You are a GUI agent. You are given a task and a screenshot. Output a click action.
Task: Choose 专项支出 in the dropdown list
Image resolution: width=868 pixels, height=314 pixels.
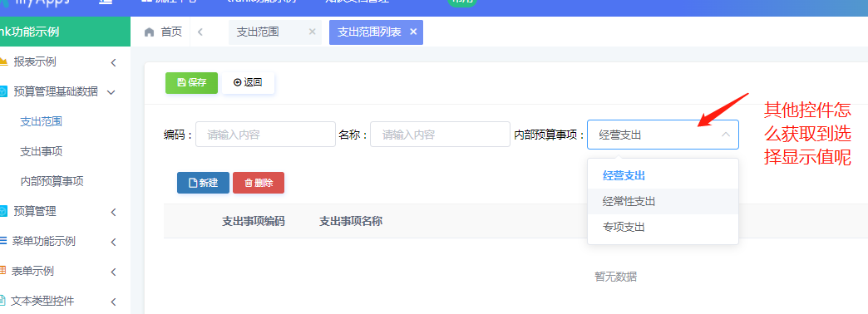(663, 228)
